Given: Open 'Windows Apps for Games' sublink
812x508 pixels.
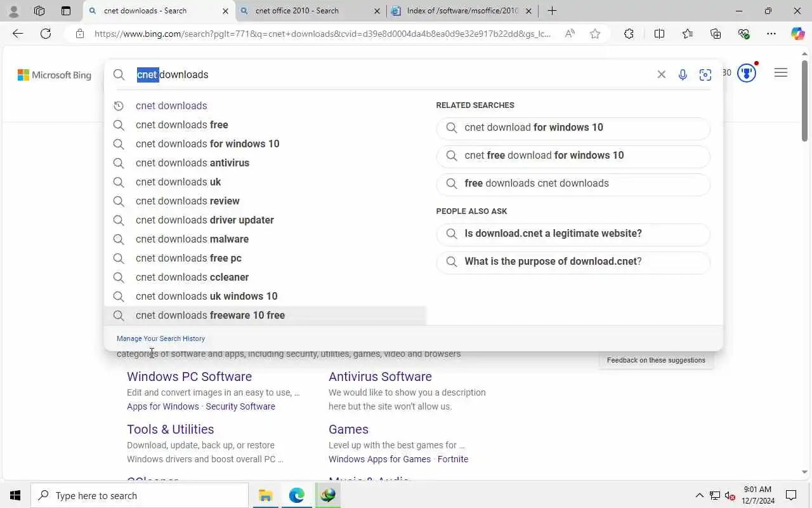Looking at the screenshot, I should tap(379, 459).
